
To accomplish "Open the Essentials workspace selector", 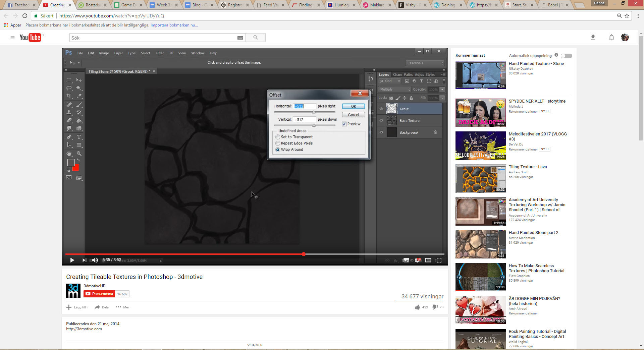I will click(425, 63).
